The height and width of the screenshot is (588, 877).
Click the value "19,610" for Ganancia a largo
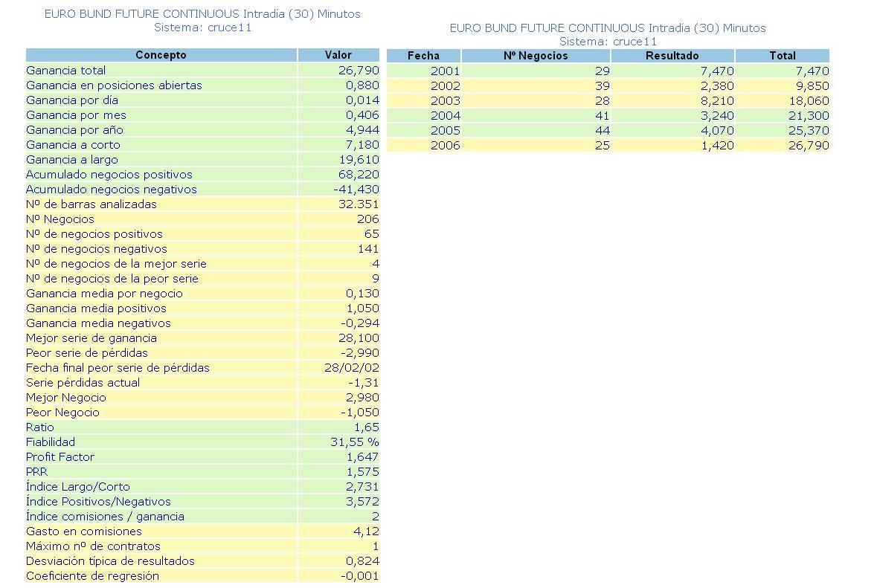pos(359,159)
